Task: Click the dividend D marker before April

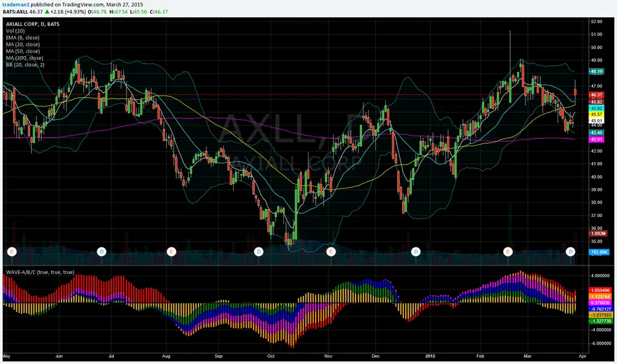Action: pyautogui.click(x=571, y=251)
